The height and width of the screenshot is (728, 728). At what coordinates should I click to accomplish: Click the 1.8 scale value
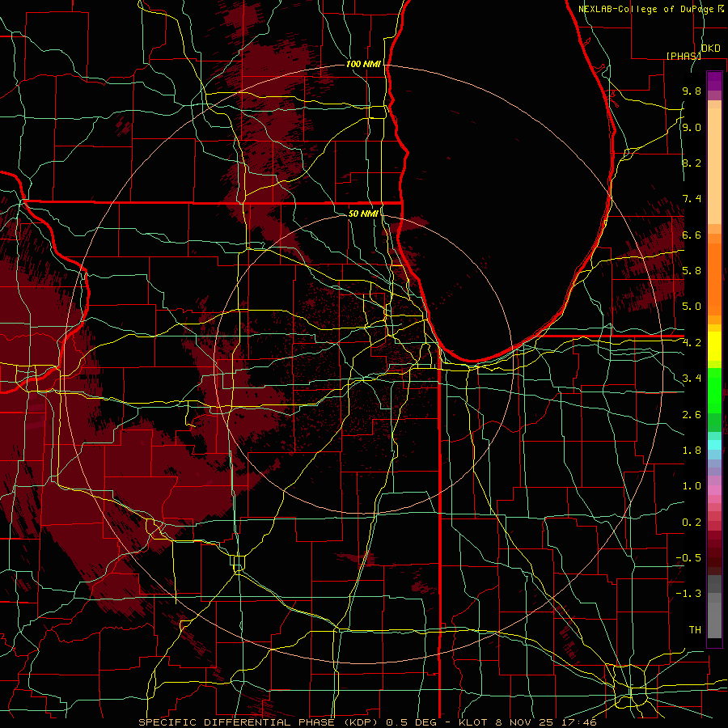pyautogui.click(x=692, y=451)
